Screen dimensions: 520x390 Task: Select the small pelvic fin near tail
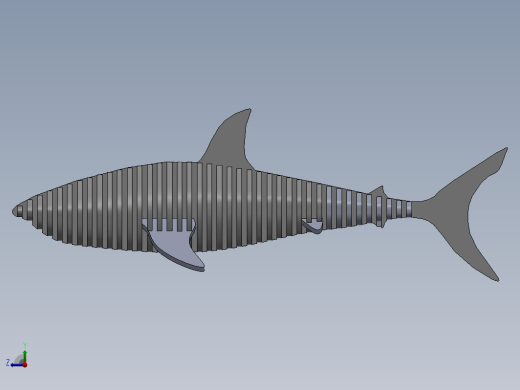(313, 226)
